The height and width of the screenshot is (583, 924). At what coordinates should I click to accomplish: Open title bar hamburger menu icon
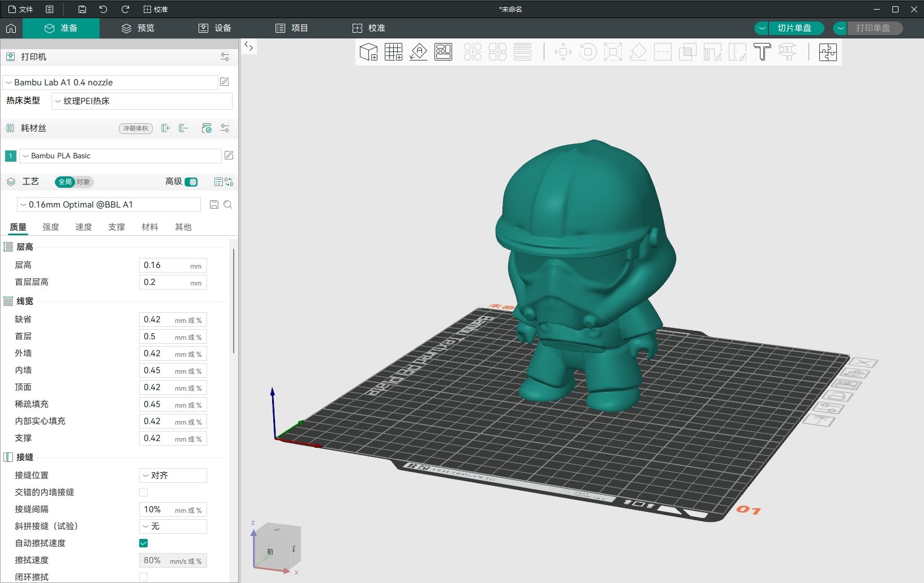pos(50,9)
